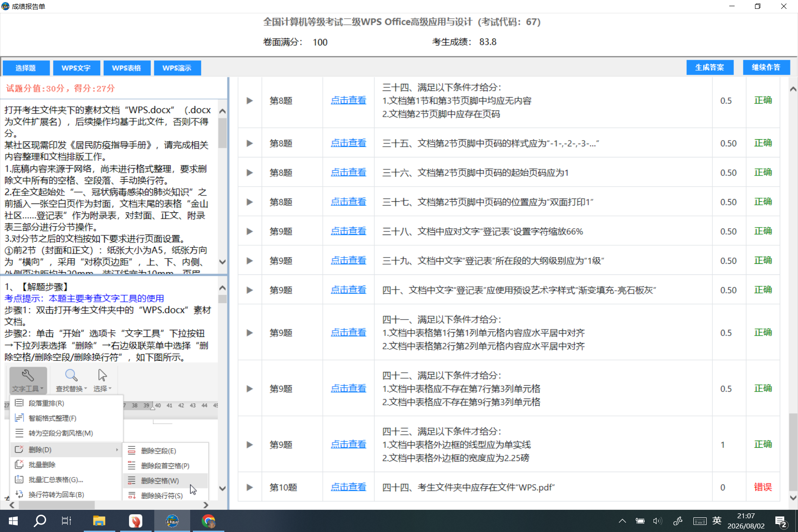Screen dimensions: 798x532
Task: Click the red 试题分值:30分，得分:27分 text
Action: click(60, 88)
